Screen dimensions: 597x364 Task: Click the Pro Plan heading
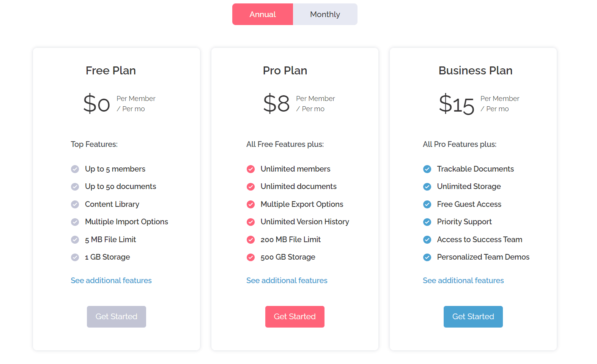(285, 71)
